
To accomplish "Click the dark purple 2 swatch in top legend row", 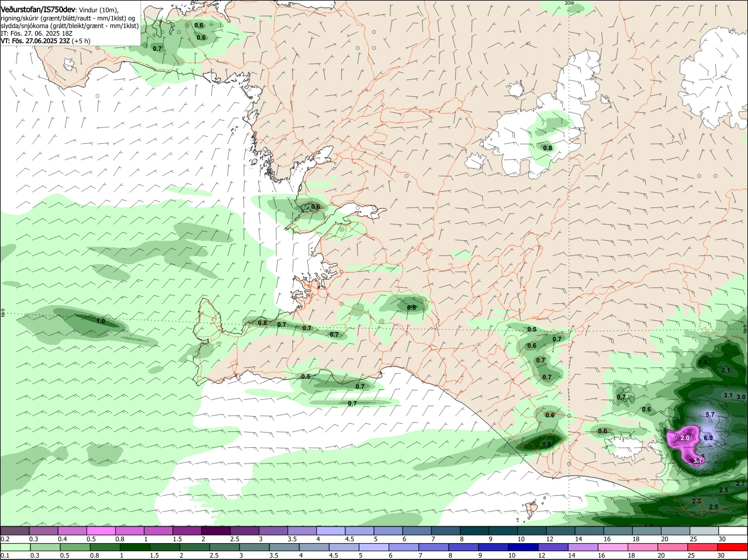I will pos(216,531).
